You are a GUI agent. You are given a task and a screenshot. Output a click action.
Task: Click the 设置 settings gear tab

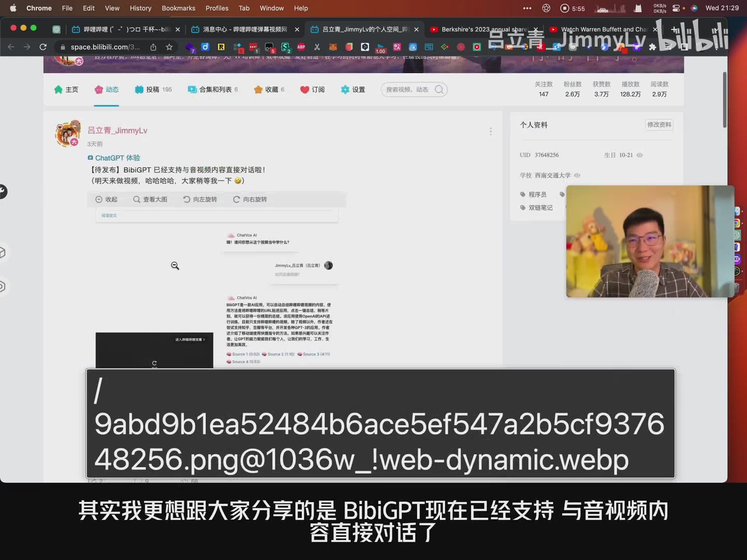pos(353,90)
